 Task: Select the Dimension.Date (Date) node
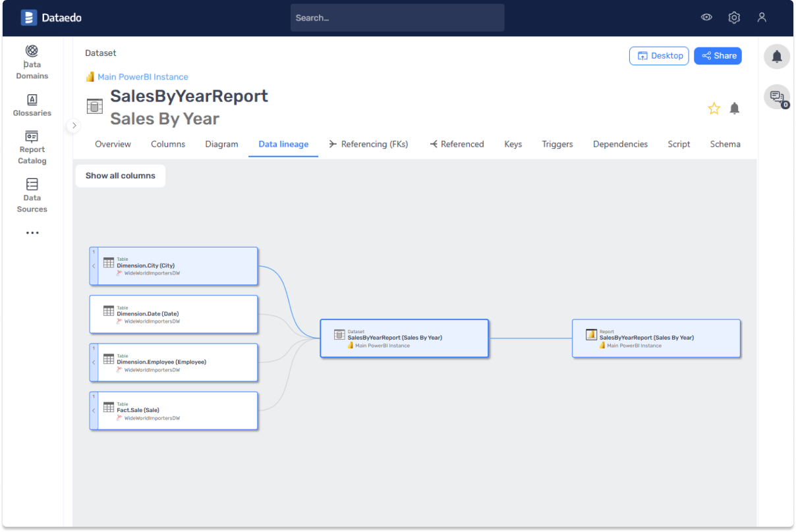pyautogui.click(x=173, y=314)
